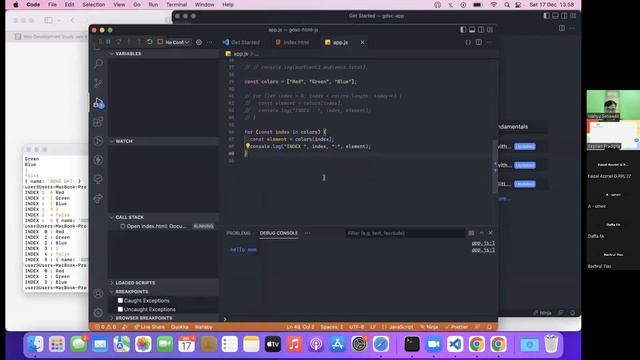
Task: Switch to the index.html tab
Action: pyautogui.click(x=292, y=42)
